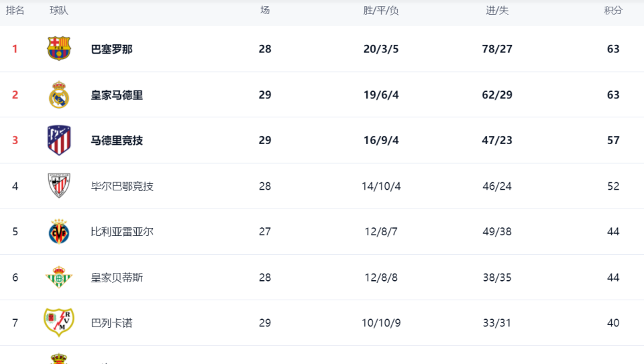Select the 比利亚雷亚尔 team name
Viewport: 644px width, 364px height.
[122, 232]
